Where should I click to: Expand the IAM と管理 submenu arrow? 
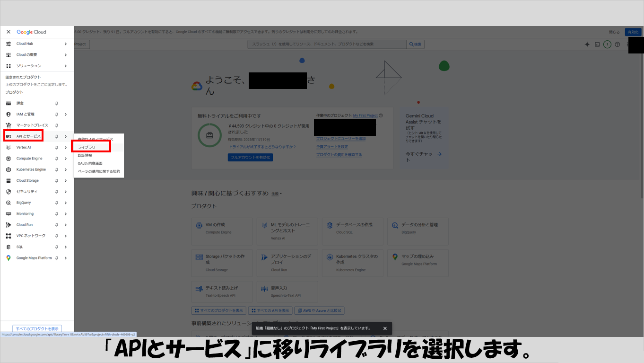[66, 114]
